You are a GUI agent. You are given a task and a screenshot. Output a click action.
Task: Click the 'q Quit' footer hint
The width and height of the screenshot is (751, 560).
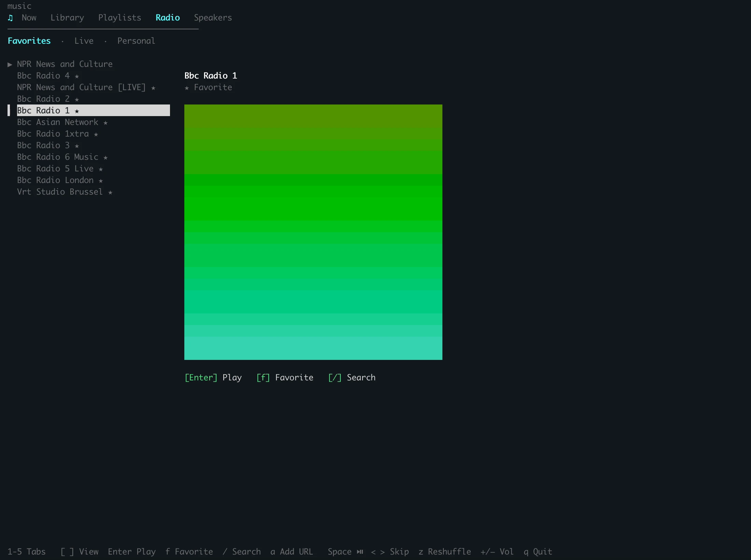click(x=538, y=552)
